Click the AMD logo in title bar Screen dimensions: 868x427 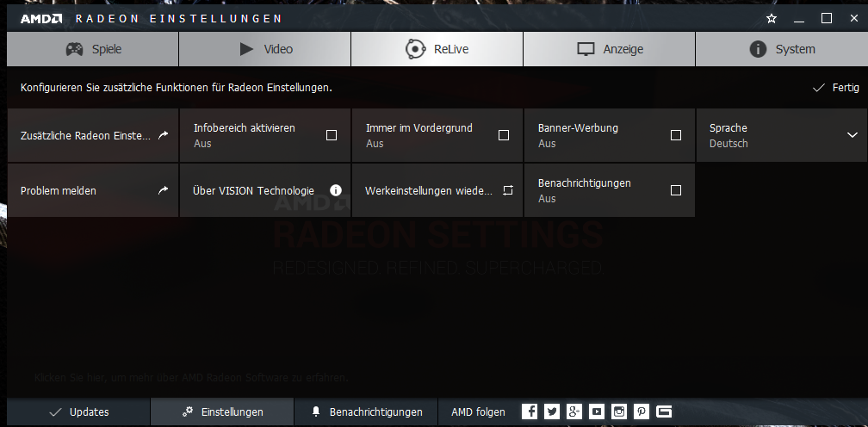tap(41, 19)
